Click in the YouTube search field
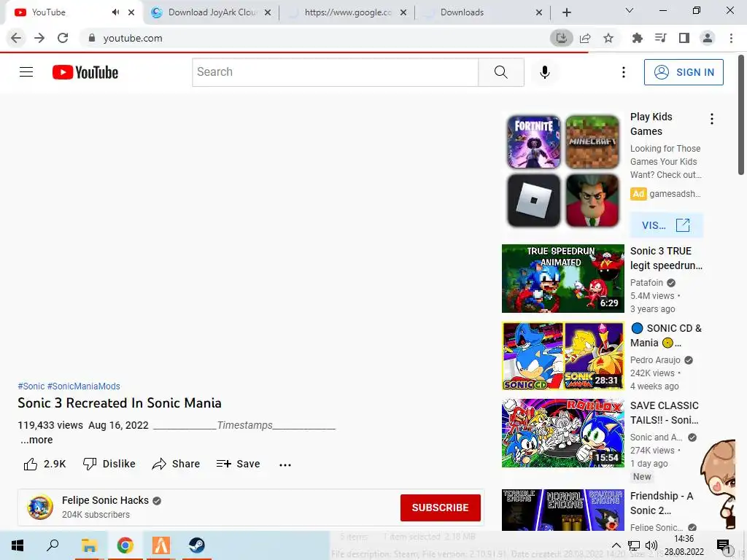747x560 pixels. (335, 72)
